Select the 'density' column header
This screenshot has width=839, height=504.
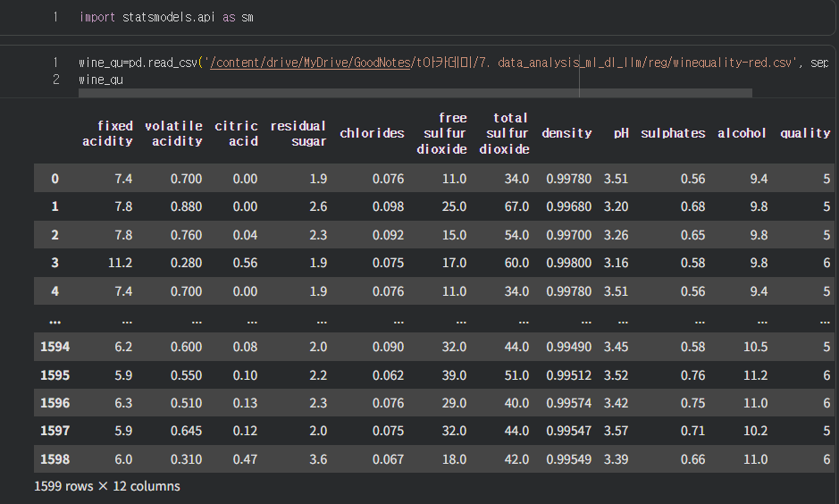pos(566,133)
